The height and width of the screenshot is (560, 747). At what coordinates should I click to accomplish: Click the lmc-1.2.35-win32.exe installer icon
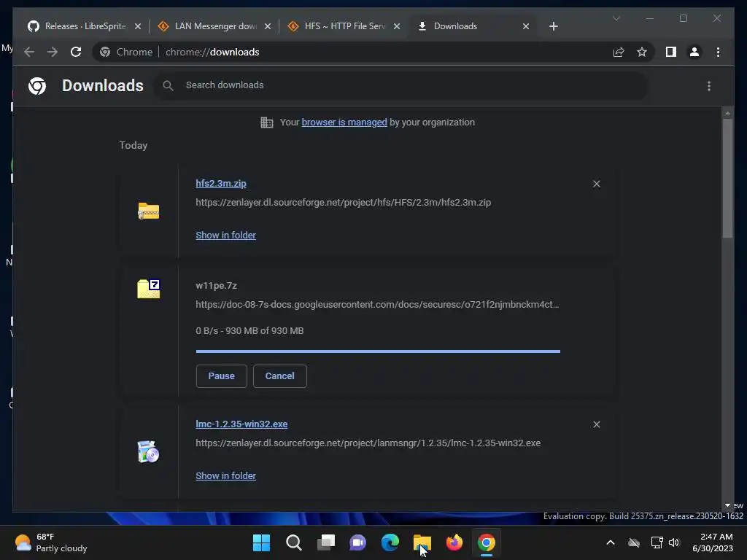[148, 451]
